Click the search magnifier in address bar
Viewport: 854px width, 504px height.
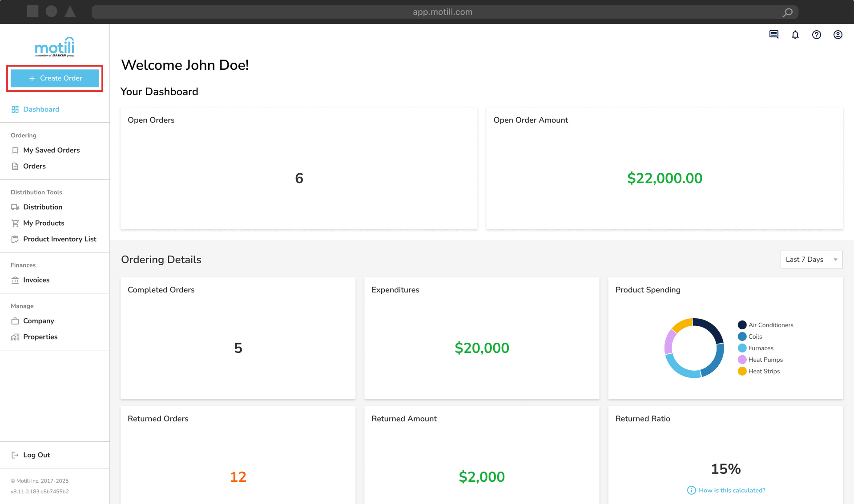788,12
